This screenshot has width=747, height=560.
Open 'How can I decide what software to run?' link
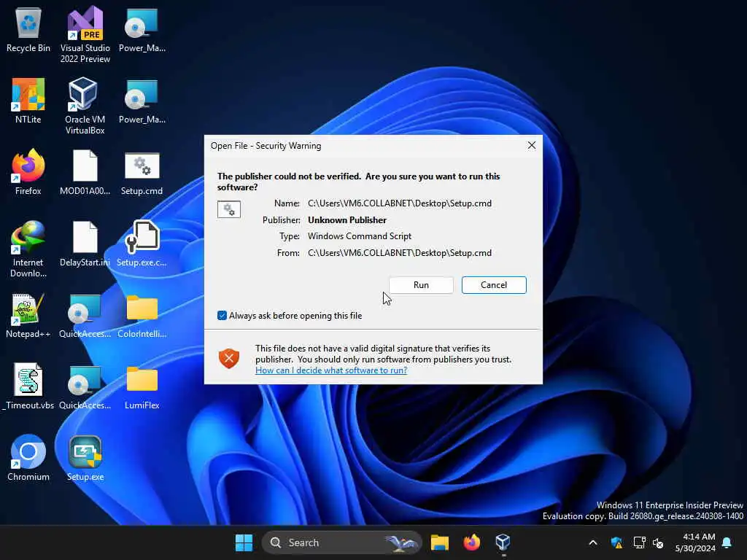331,370
